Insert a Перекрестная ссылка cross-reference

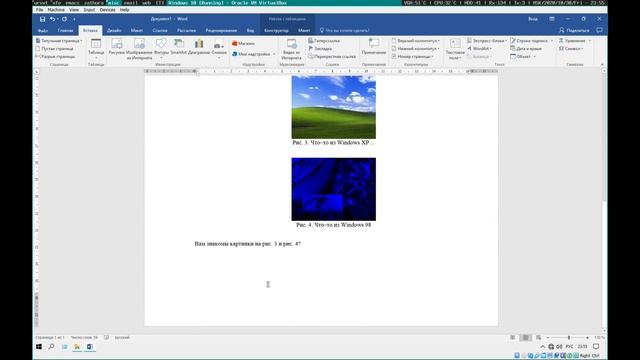pos(332,56)
